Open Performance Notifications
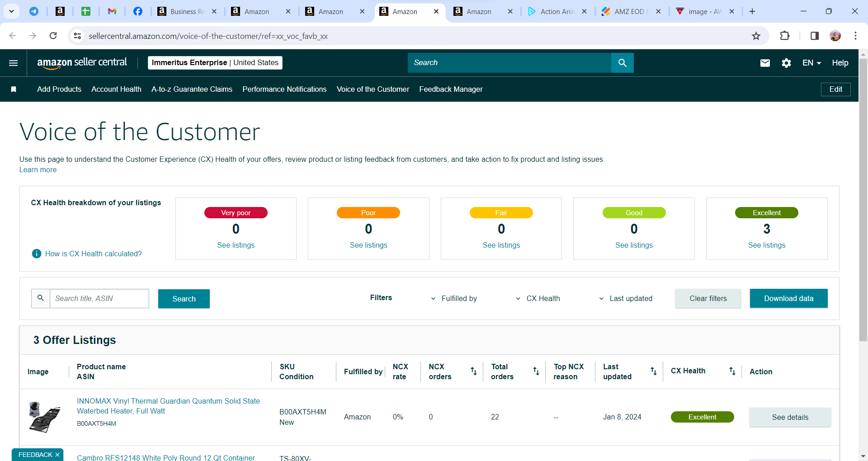The height and width of the screenshot is (461, 868). 284,89
